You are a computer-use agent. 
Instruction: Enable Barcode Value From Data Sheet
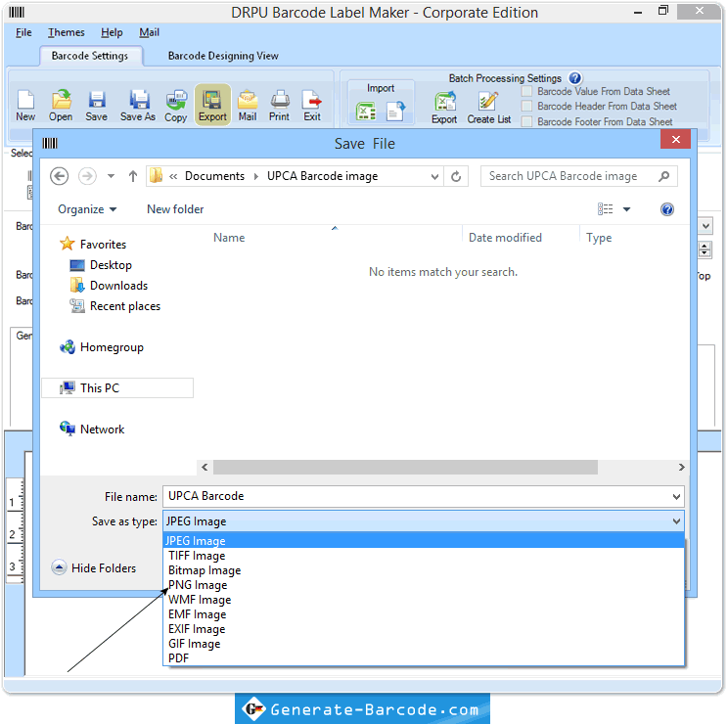(x=526, y=91)
